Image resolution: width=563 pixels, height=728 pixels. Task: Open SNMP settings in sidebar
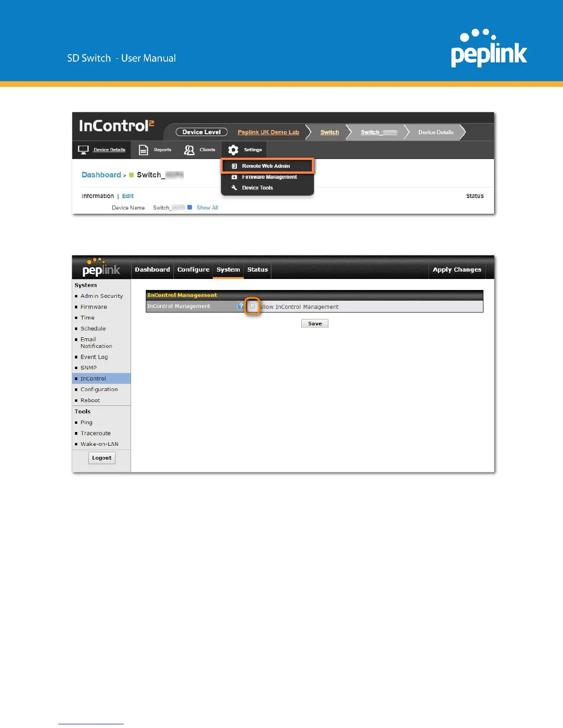pos(89,368)
